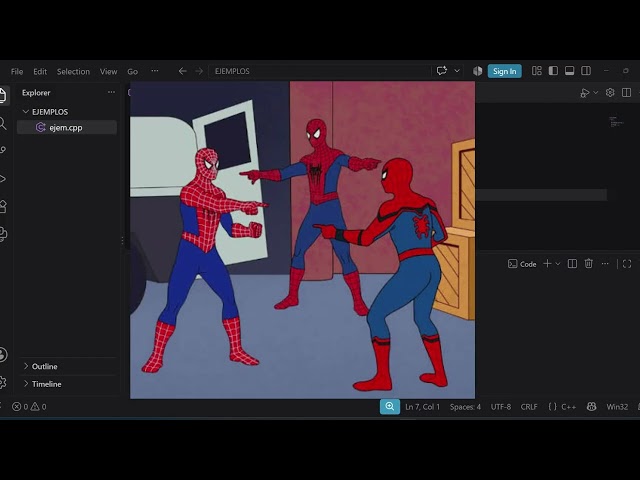Split the terminal panel

[x=572, y=264]
